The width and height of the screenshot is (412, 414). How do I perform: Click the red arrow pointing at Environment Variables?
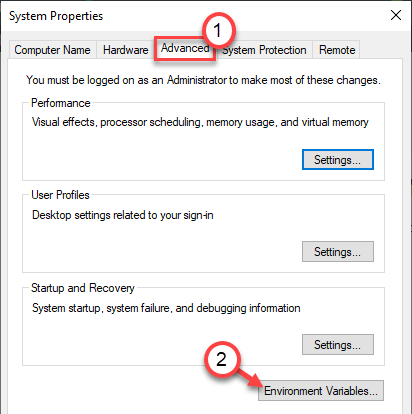[252, 380]
